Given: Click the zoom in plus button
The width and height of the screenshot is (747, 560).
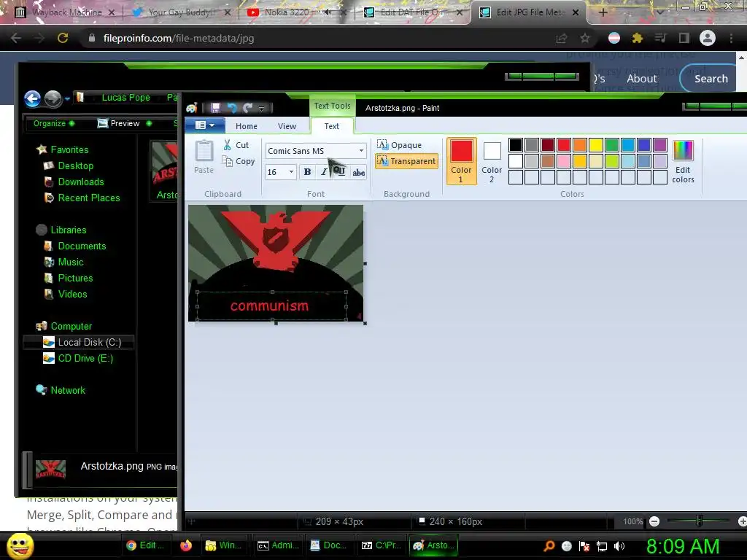Looking at the screenshot, I should 742,521.
